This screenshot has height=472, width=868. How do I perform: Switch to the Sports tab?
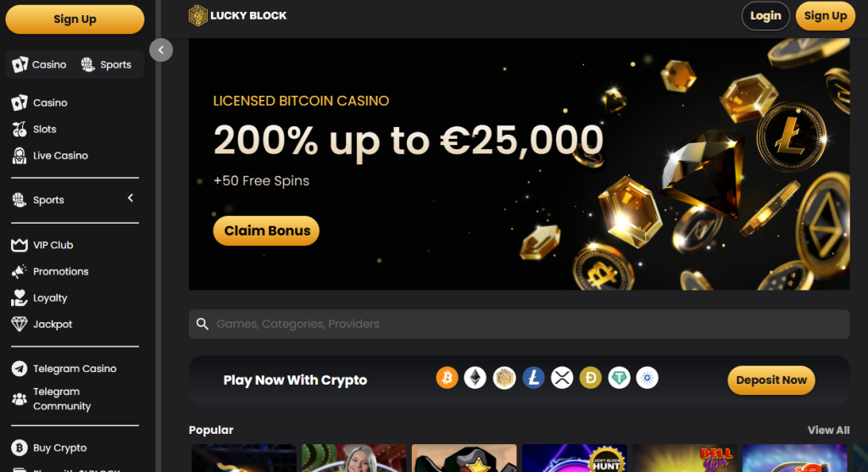point(106,64)
